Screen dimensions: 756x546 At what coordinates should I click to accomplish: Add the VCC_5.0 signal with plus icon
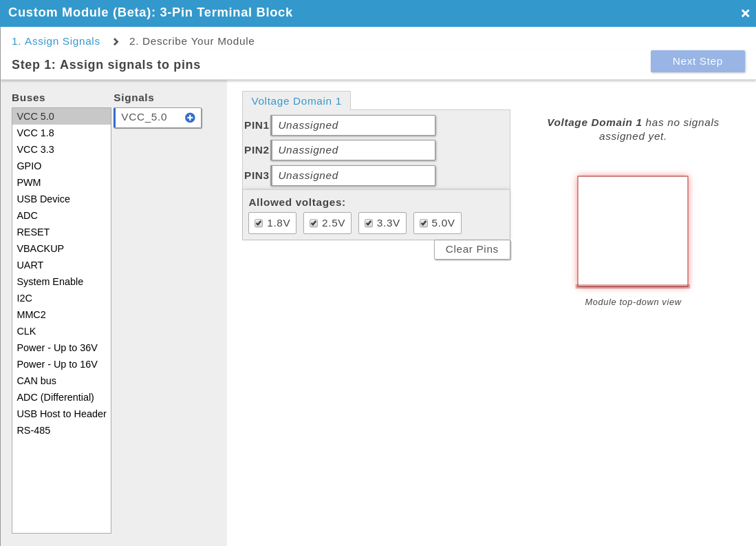(x=190, y=118)
